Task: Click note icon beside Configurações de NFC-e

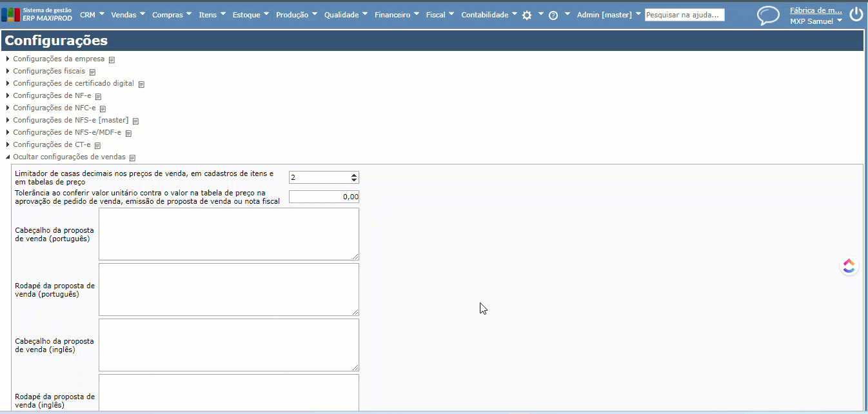Action: point(103,108)
